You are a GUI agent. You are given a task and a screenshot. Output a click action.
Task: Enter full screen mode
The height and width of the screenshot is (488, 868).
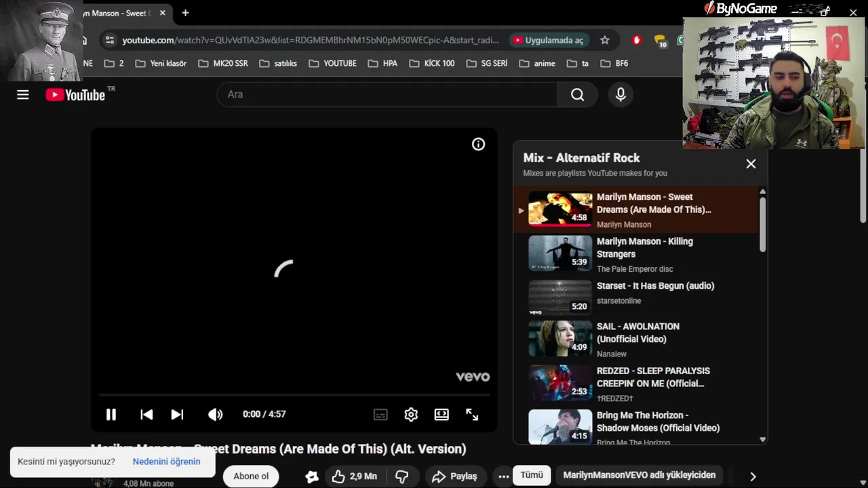pos(472,414)
